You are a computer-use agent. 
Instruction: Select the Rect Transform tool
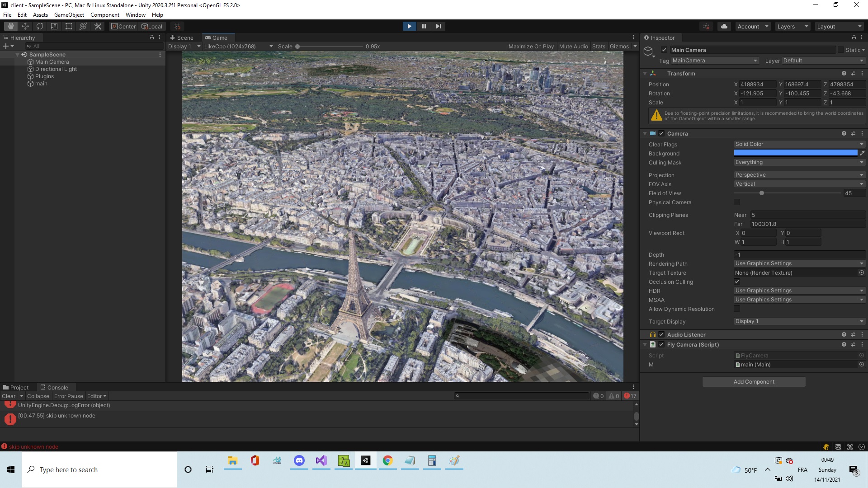(x=69, y=26)
